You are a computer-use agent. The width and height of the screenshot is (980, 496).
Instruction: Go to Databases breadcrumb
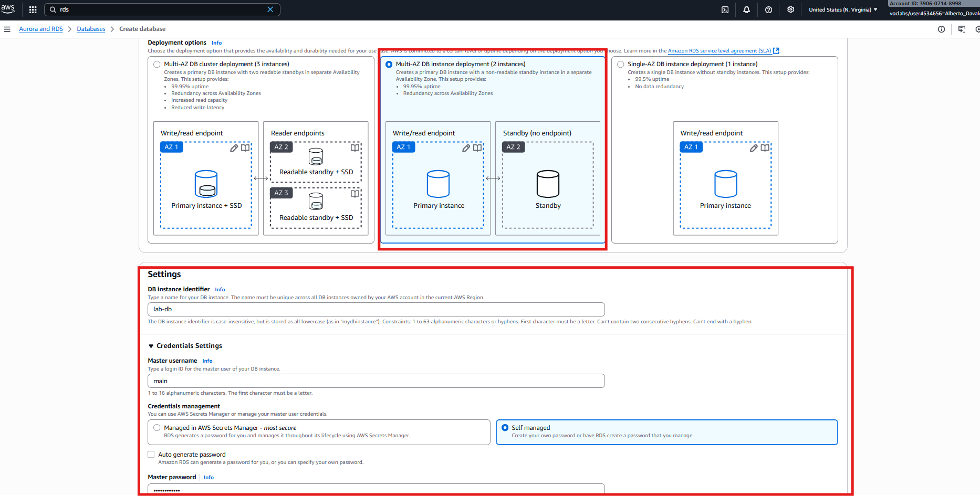[91, 29]
